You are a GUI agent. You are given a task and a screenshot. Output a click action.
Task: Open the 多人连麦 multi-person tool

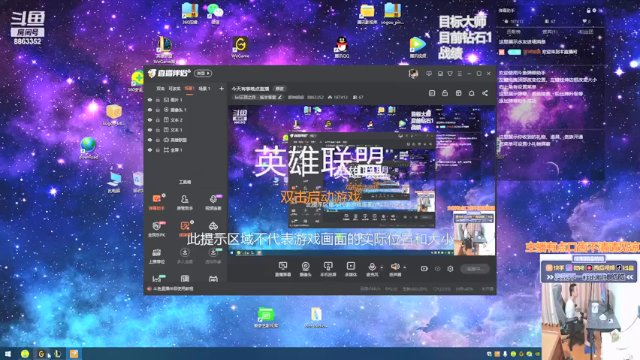pos(184,256)
